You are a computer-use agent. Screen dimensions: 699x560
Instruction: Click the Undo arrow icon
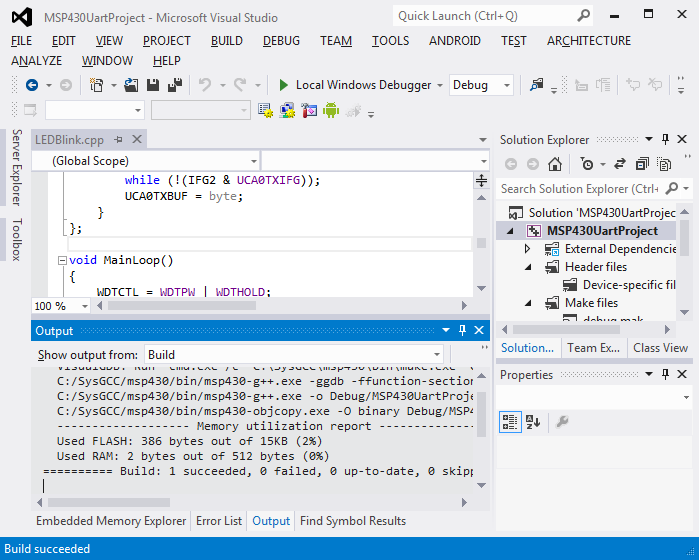tap(205, 85)
